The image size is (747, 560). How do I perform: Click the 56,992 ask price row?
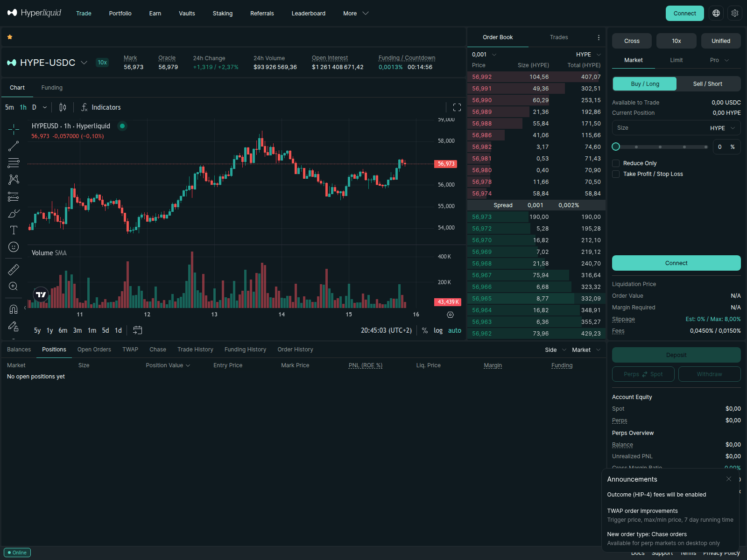click(x=536, y=77)
